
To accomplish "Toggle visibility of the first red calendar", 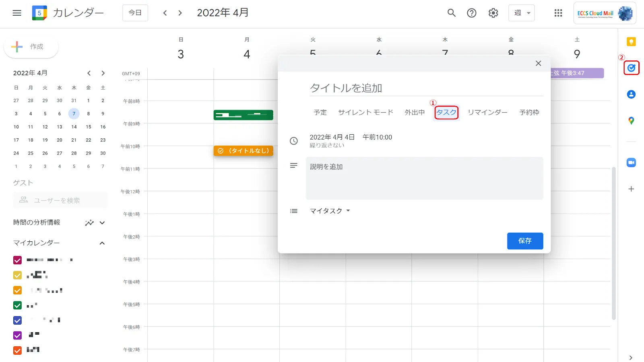I will click(17, 259).
